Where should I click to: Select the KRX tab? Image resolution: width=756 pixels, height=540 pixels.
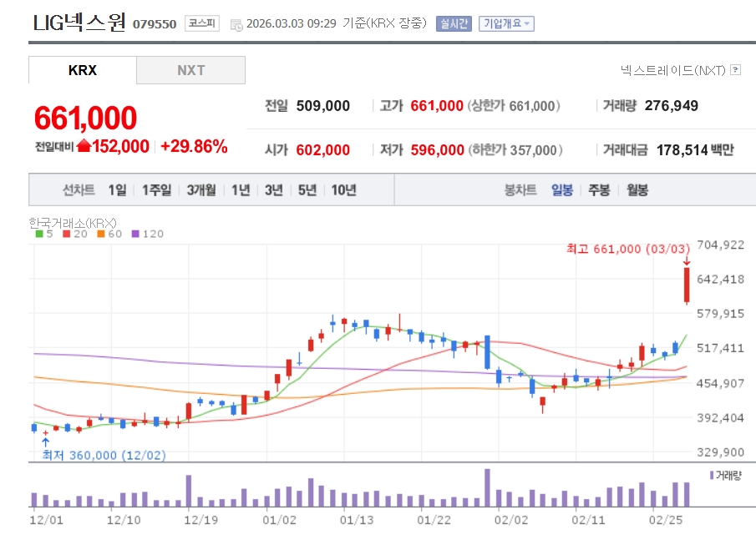coord(83,70)
